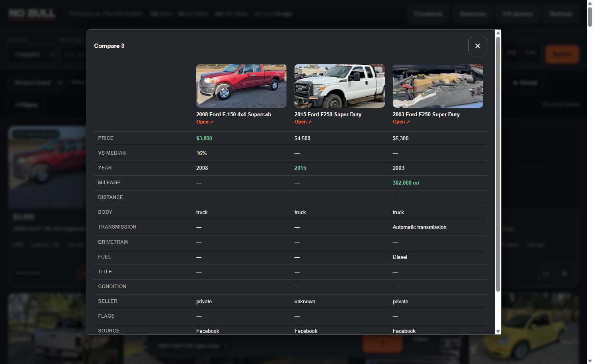Click the 302,000 mi mileage value
The width and height of the screenshot is (593, 364).
(x=406, y=183)
